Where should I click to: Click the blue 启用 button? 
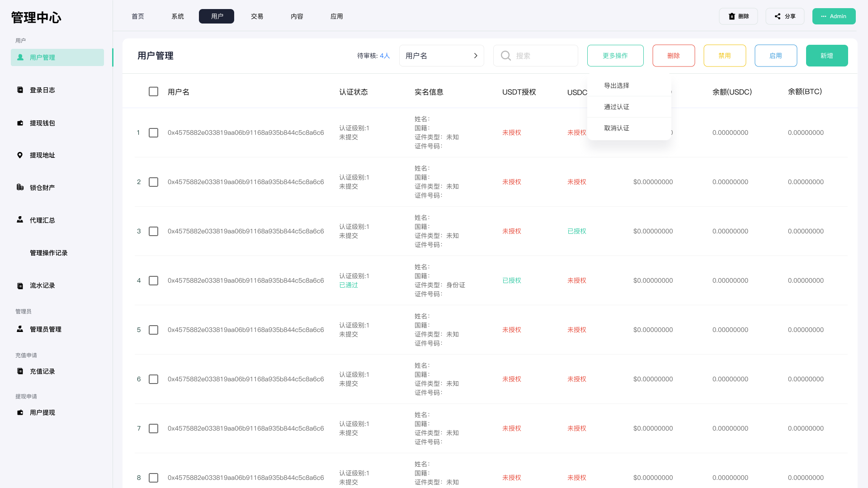(x=776, y=56)
